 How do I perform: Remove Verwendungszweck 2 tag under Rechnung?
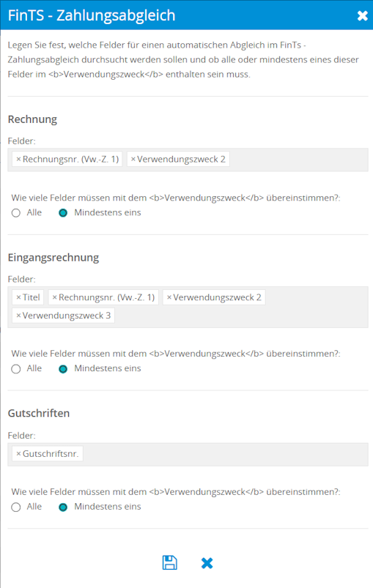click(x=133, y=160)
